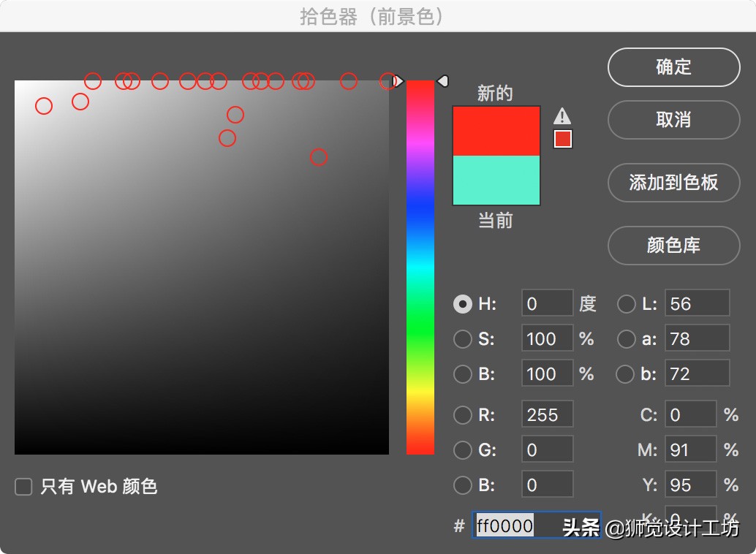756x554 pixels.
Task: Select the B brightness radio button
Action: click(x=463, y=373)
